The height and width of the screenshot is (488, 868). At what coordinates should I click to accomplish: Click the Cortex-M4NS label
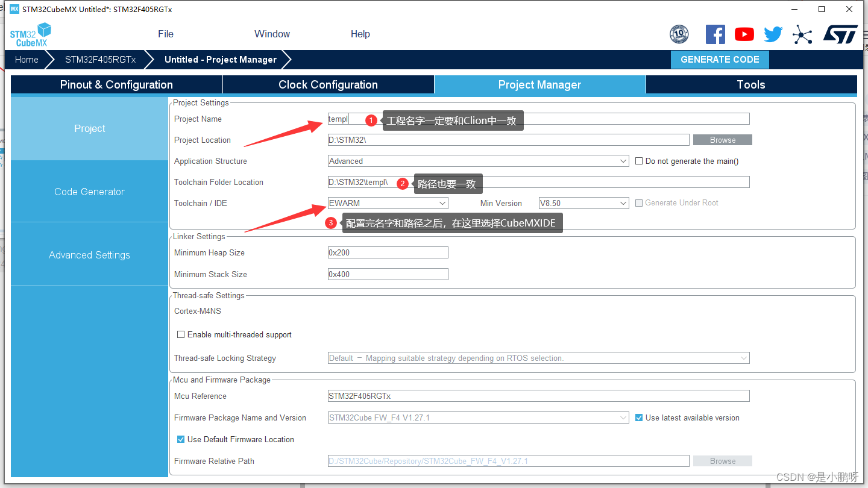(198, 311)
